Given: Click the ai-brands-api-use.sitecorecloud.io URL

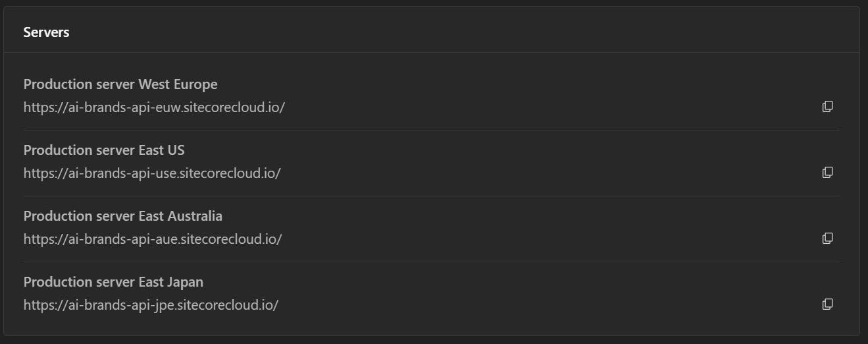Looking at the screenshot, I should [x=152, y=173].
